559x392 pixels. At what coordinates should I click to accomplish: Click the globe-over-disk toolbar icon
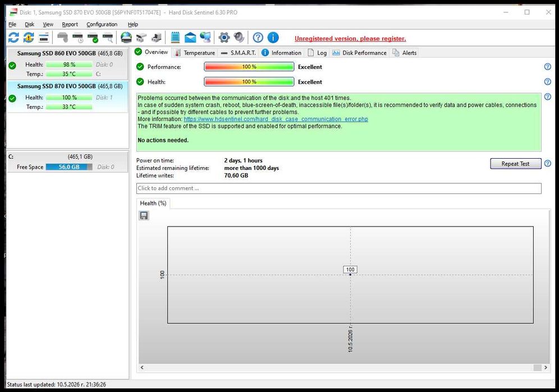click(126, 38)
